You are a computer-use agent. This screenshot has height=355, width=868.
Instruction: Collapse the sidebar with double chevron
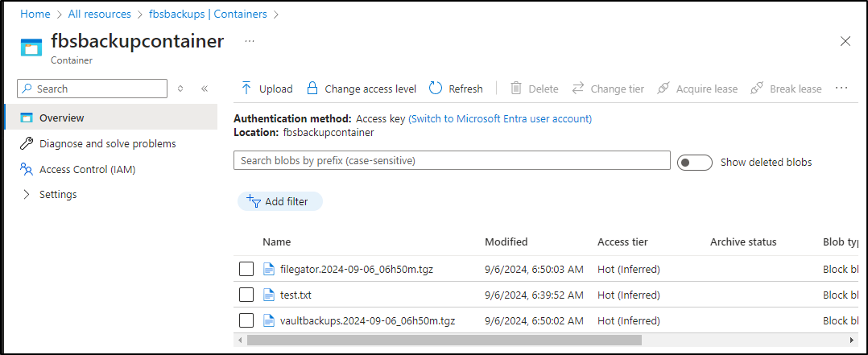pyautogui.click(x=205, y=89)
